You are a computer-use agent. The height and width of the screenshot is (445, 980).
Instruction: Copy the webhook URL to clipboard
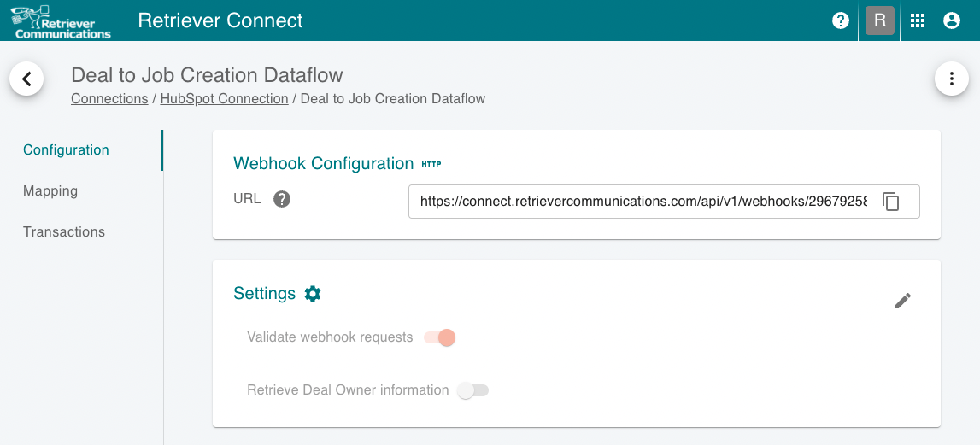[890, 202]
